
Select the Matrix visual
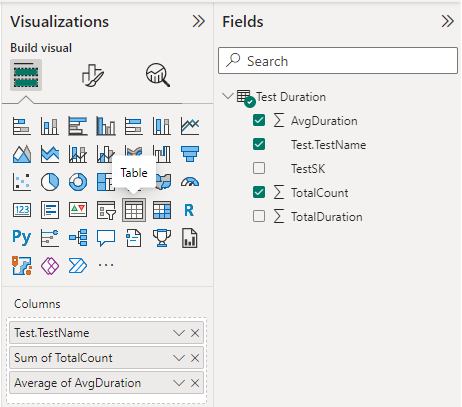162,210
